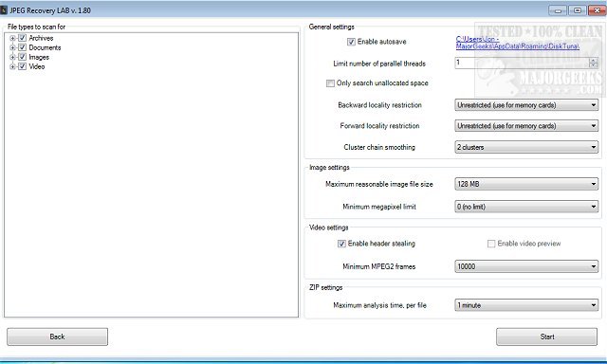Decrease parallel threads with down arrow
607x364 pixels.
click(x=594, y=65)
